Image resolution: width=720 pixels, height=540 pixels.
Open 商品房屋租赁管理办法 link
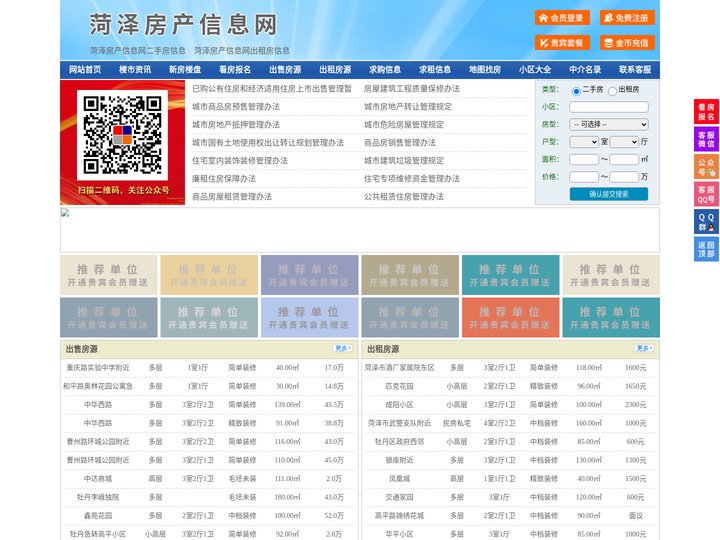[232, 197]
